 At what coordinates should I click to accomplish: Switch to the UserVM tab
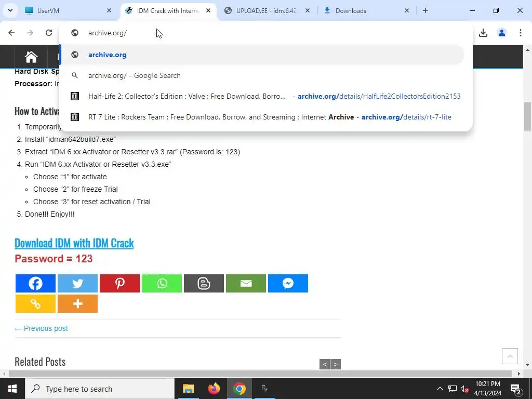(x=68, y=10)
